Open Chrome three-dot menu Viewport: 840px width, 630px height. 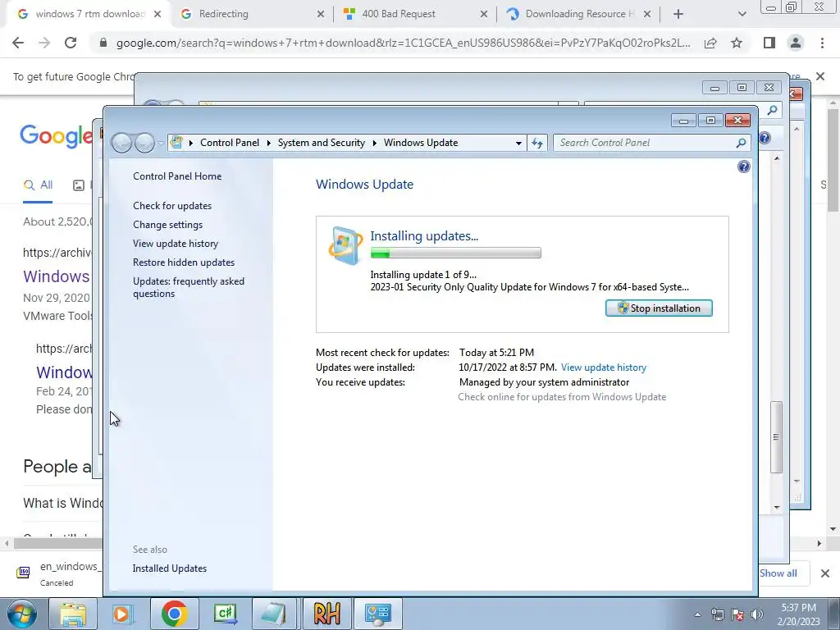[822, 43]
